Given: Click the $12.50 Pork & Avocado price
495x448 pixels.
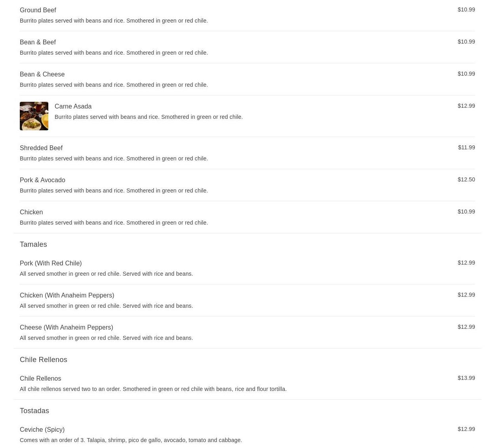Looking at the screenshot, I should tap(466, 179).
